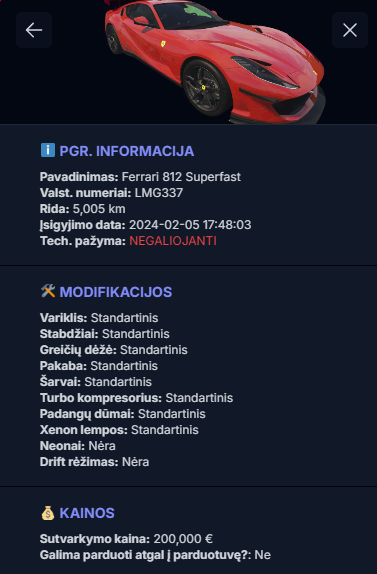Click the red Ferrari vehicle image

click(x=215, y=60)
